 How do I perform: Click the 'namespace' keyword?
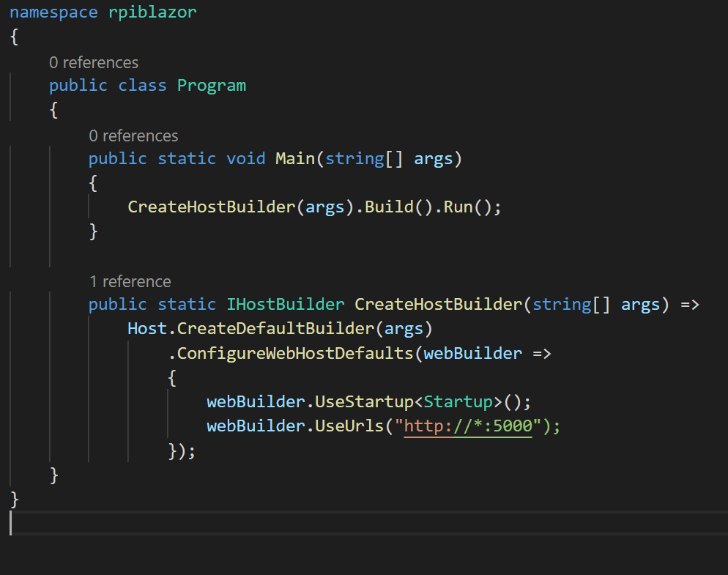[54, 12]
